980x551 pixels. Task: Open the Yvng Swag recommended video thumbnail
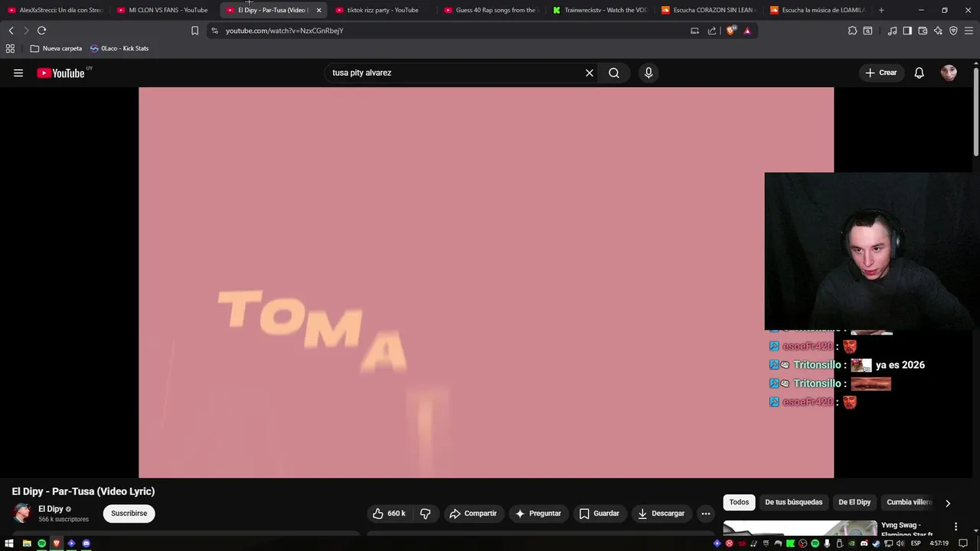coord(800,529)
